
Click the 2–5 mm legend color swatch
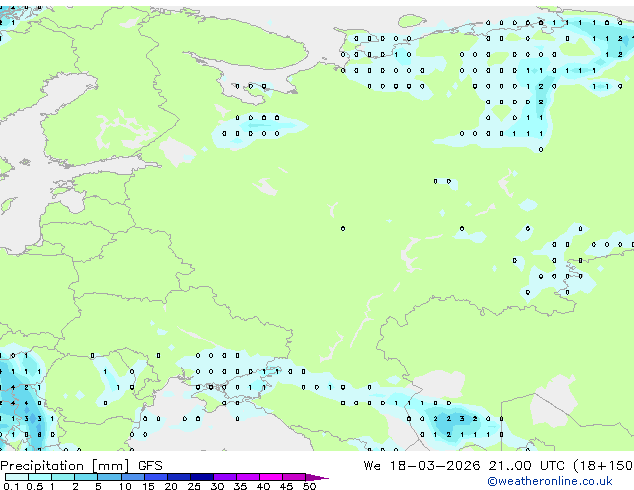86,477
